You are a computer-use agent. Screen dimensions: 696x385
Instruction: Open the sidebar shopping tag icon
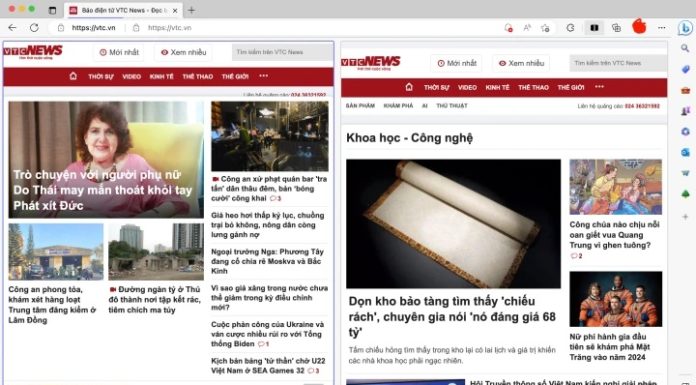coord(685,69)
